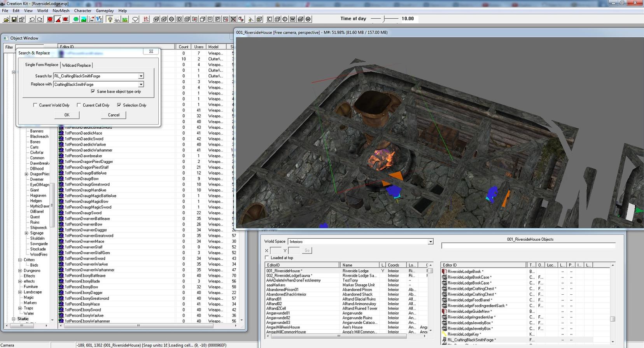Click Cancel in Search & Replace dialog
Viewport: 644px width, 348px height.
click(x=114, y=115)
